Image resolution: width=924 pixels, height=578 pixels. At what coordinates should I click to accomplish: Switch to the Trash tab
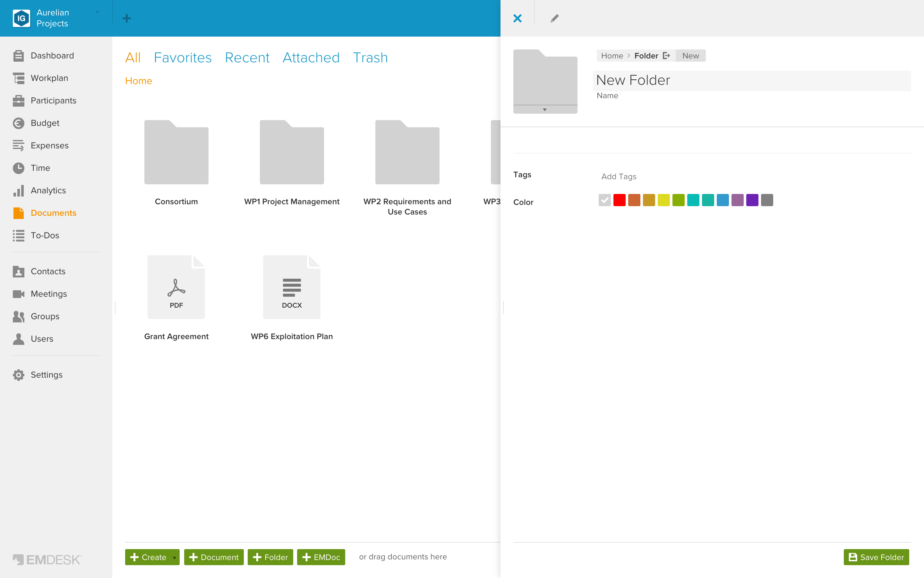(x=370, y=58)
